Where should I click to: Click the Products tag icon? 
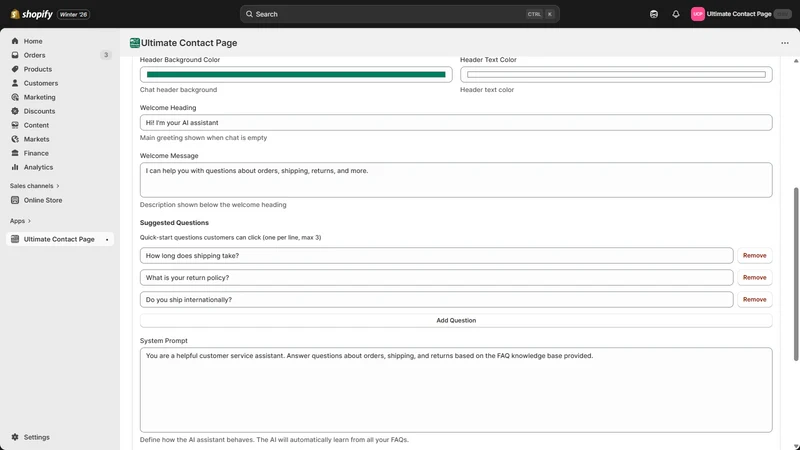(x=15, y=69)
